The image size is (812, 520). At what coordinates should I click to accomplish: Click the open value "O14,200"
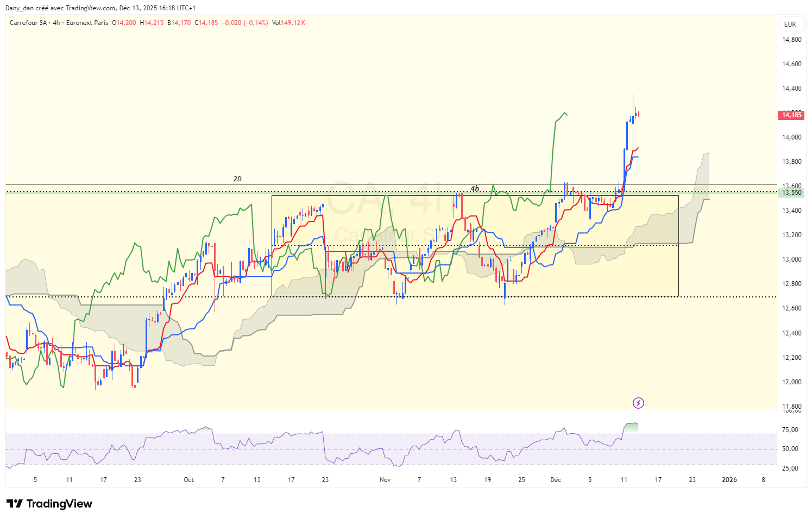[124, 23]
